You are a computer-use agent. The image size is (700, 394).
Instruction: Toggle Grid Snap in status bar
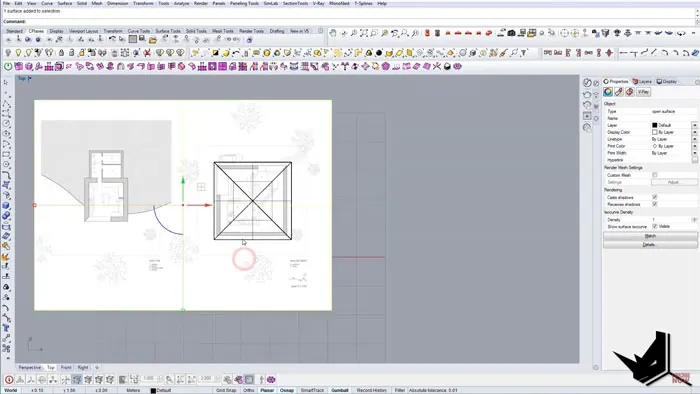[226, 390]
